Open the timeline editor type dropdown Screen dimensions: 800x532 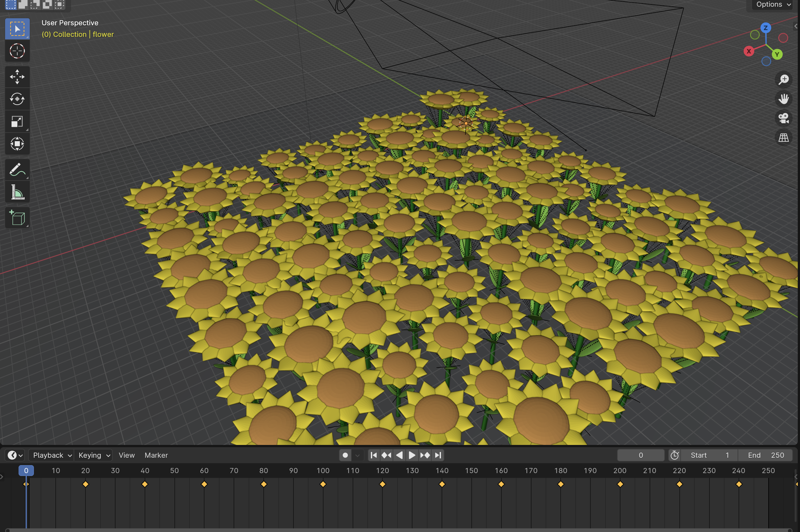15,455
